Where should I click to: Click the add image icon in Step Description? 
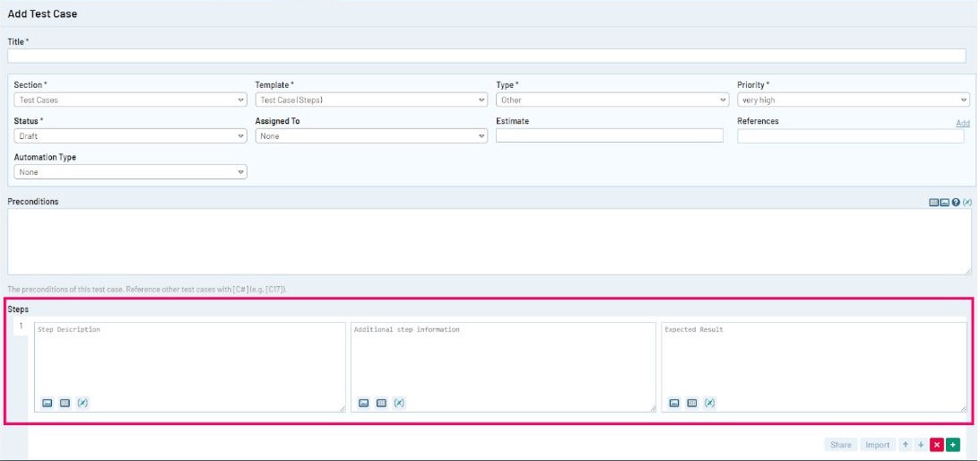click(x=48, y=403)
